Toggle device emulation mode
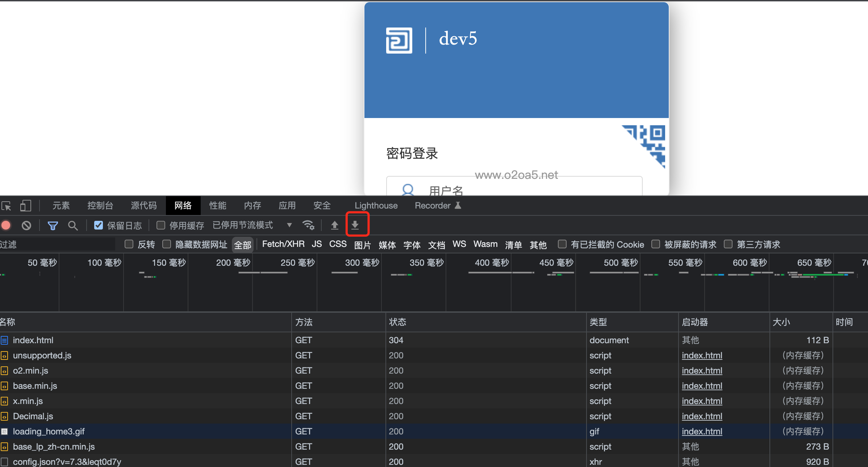The width and height of the screenshot is (868, 467). click(x=25, y=205)
